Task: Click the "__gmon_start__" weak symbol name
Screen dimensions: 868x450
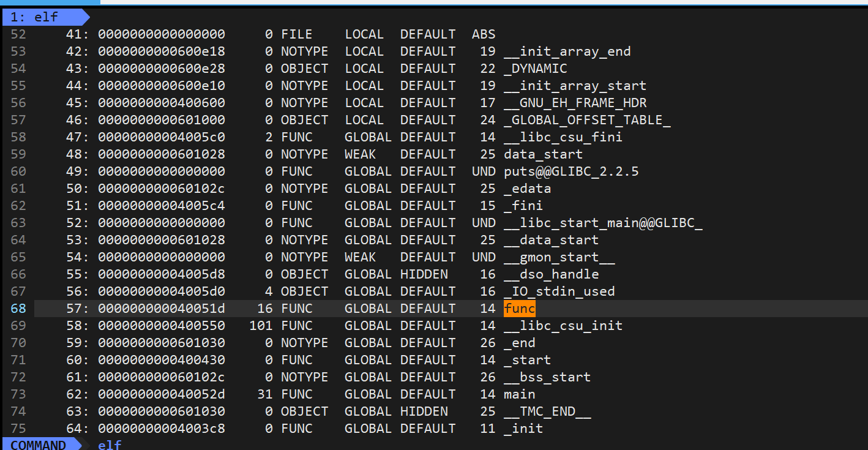Action: point(559,257)
